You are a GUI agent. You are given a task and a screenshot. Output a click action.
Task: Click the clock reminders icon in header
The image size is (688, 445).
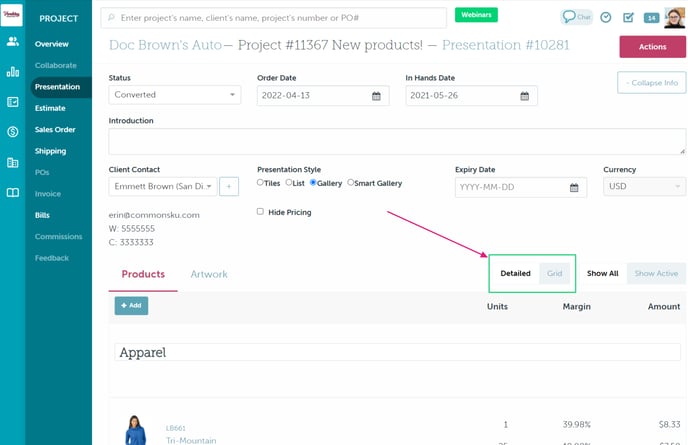[606, 17]
